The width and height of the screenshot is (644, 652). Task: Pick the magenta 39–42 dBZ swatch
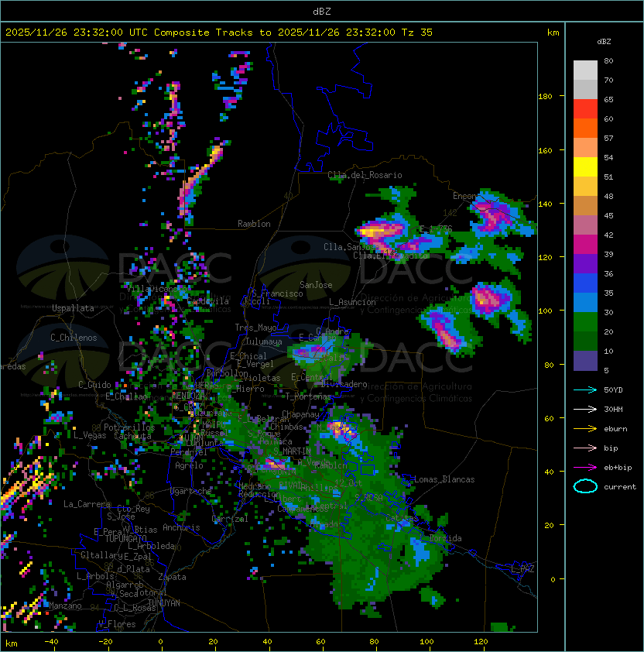[x=585, y=244]
